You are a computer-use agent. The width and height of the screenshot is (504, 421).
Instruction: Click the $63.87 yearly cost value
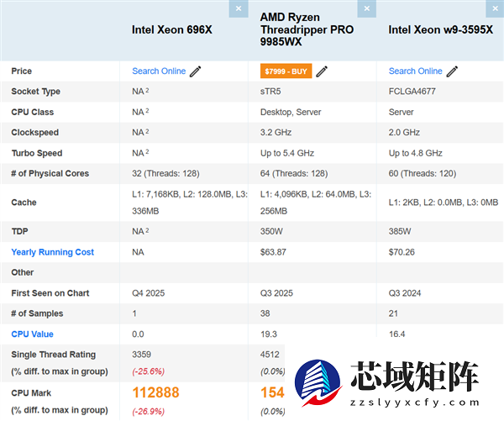point(273,252)
